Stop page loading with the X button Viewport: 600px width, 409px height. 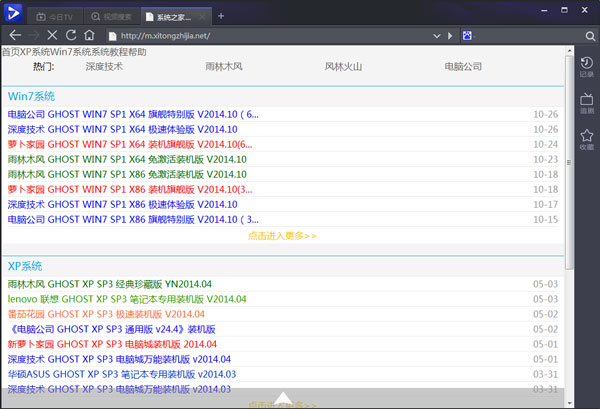53,36
